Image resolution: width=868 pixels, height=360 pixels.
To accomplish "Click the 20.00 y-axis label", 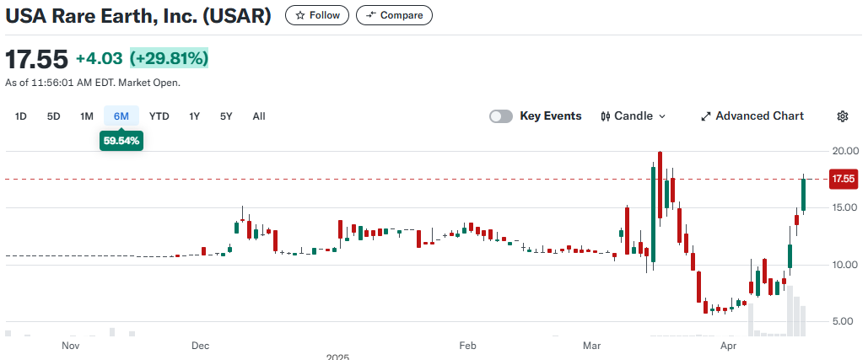I will (845, 151).
